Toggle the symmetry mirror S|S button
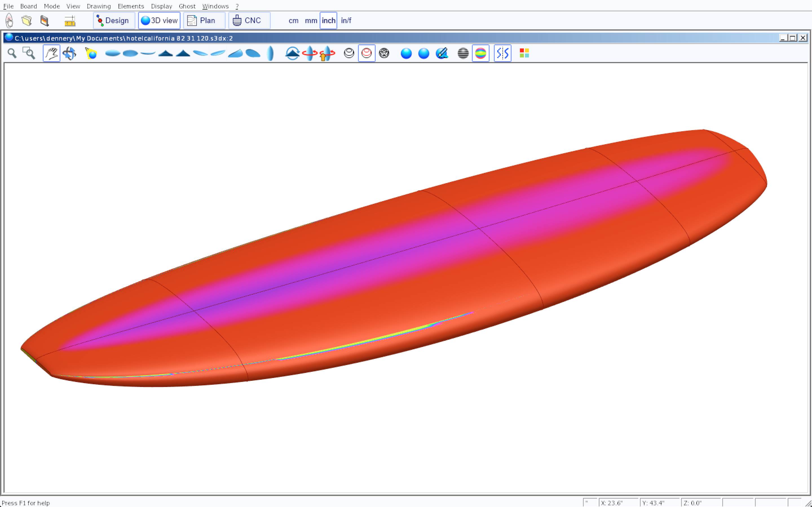The width and height of the screenshot is (812, 507). pyautogui.click(x=502, y=53)
